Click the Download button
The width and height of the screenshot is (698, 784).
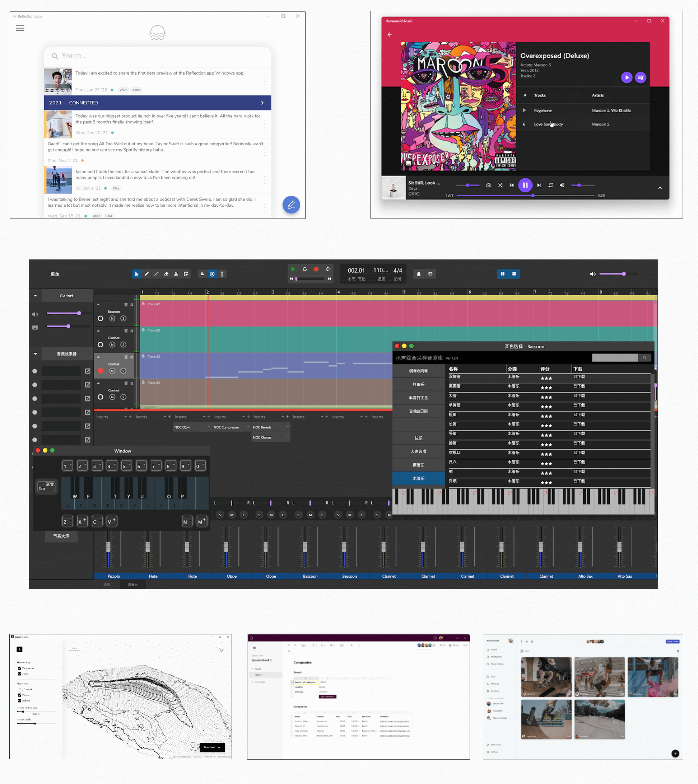(x=212, y=747)
